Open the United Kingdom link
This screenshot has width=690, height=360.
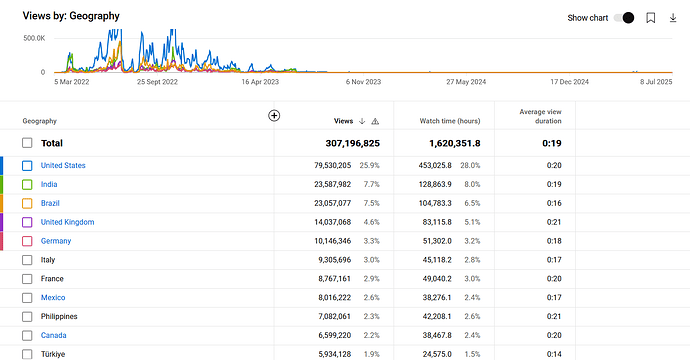tap(67, 222)
